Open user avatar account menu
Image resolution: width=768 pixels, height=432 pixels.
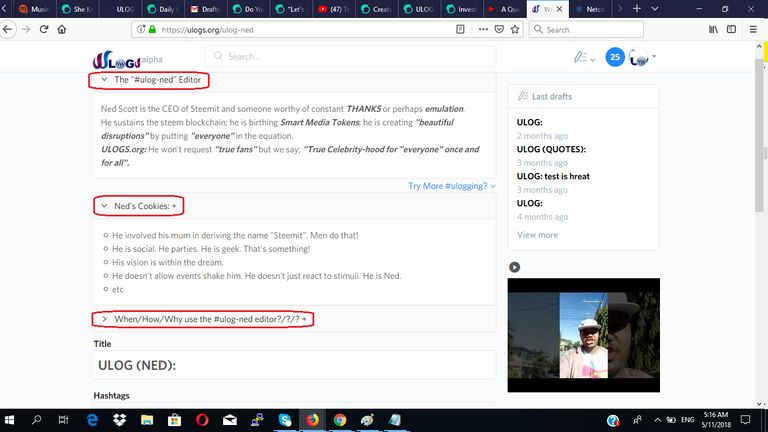[x=642, y=57]
